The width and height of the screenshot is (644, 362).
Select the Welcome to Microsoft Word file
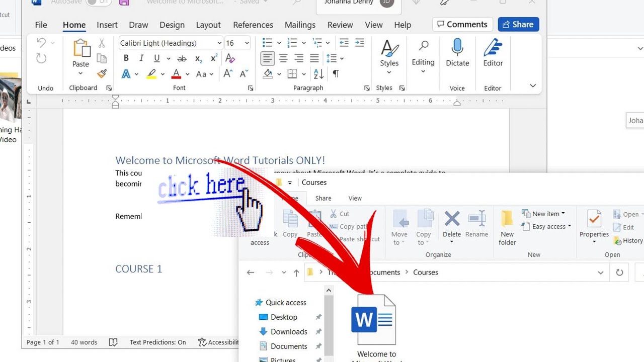[x=377, y=328]
